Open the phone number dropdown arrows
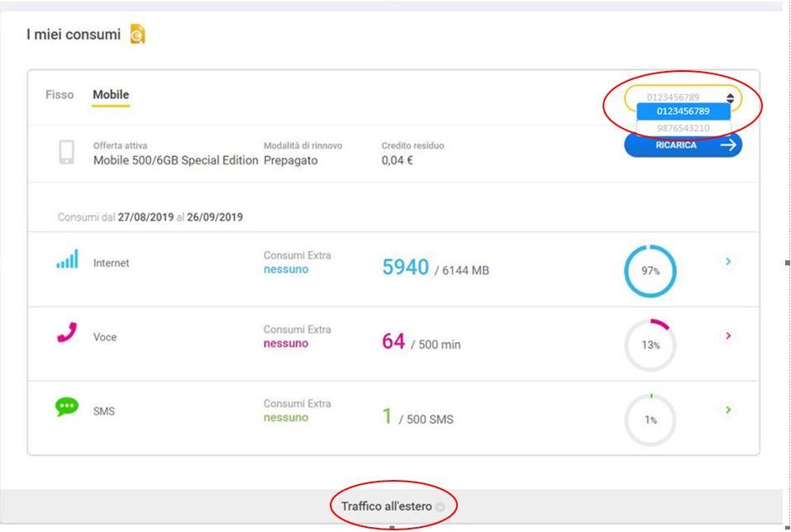The height and width of the screenshot is (532, 791). point(730,97)
